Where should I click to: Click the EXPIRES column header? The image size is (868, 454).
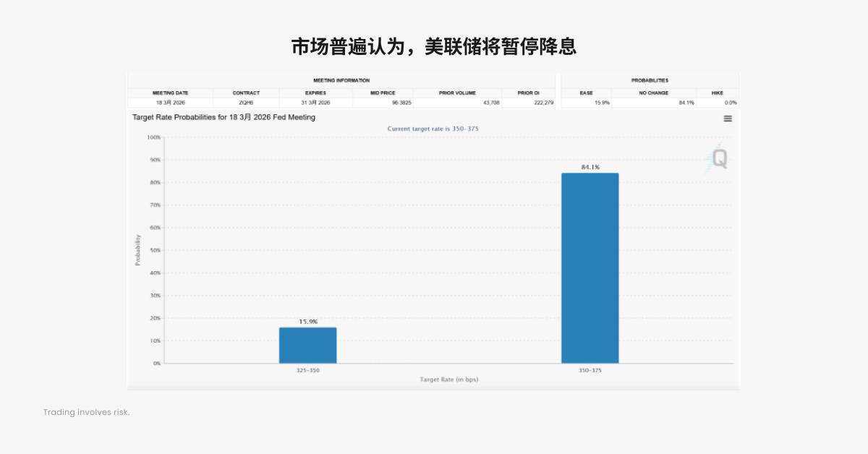(315, 93)
